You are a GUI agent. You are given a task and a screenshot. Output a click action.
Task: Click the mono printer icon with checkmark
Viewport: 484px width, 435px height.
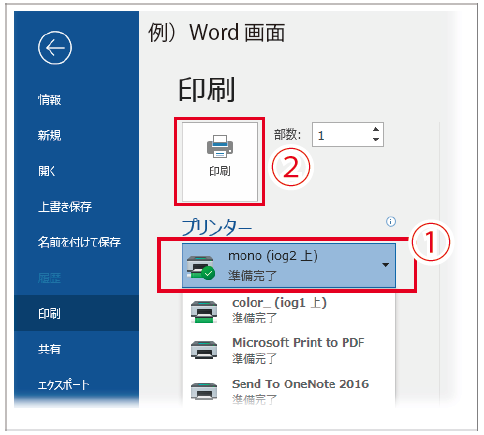[x=201, y=267]
